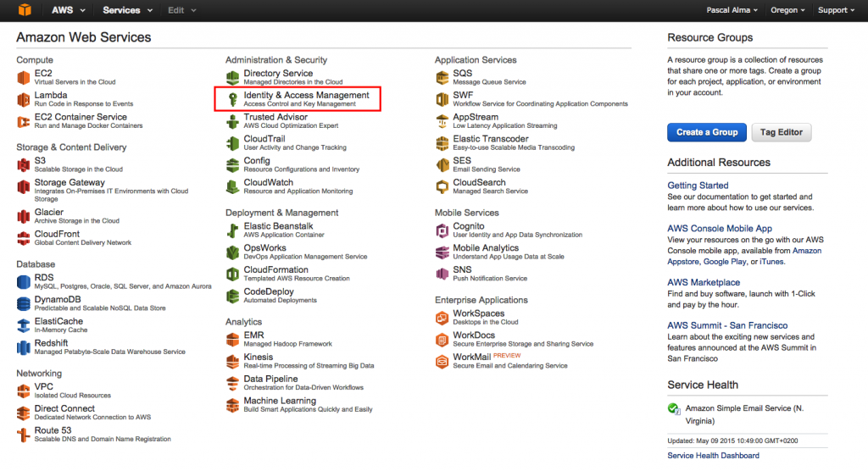Open the AWS Console Mobile App link

[x=719, y=228]
